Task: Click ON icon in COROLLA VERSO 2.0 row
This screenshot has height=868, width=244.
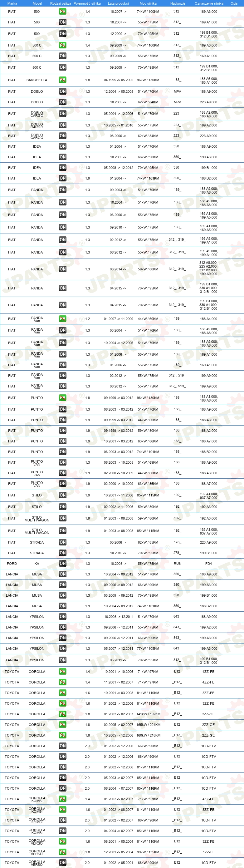Action: click(63, 862)
